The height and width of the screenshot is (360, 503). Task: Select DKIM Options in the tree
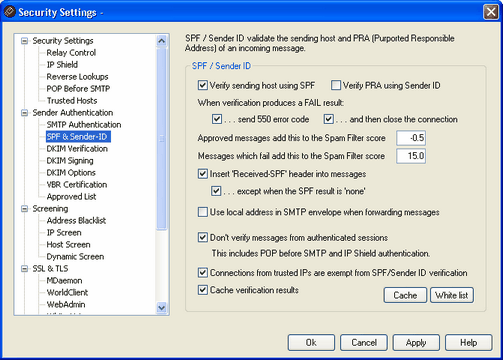[x=71, y=173]
